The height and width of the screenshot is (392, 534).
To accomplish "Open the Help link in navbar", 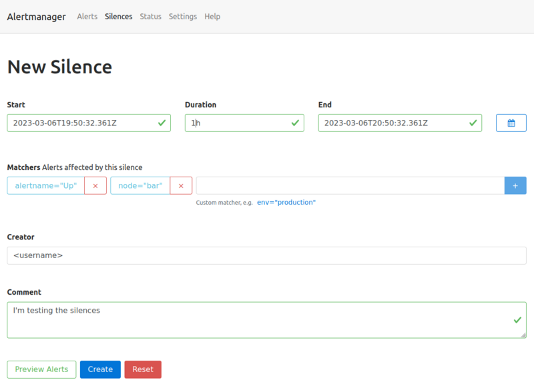I will click(212, 17).
